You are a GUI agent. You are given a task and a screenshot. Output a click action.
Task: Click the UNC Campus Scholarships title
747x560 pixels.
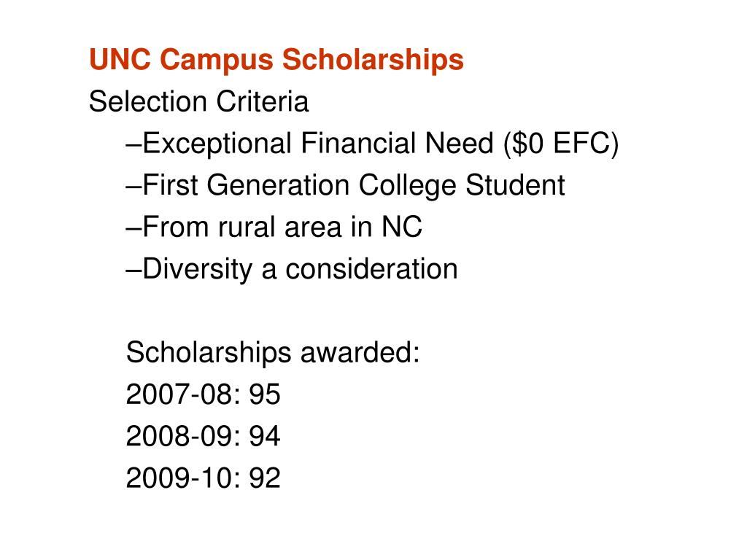pos(276,61)
